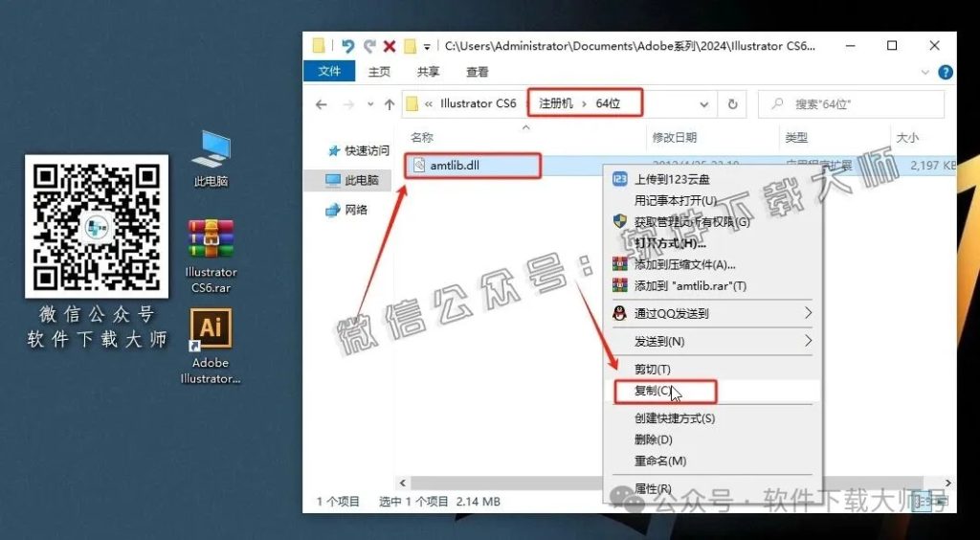The width and height of the screenshot is (980, 540).
Task: Click the 123云盘 icon in context menu
Action: 619,180
